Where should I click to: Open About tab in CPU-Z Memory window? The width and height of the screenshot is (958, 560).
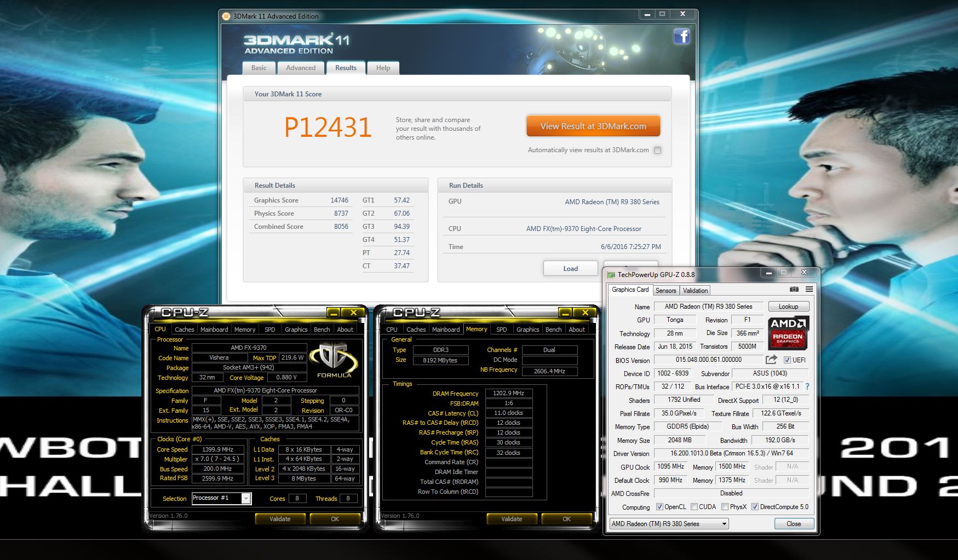coord(577,330)
